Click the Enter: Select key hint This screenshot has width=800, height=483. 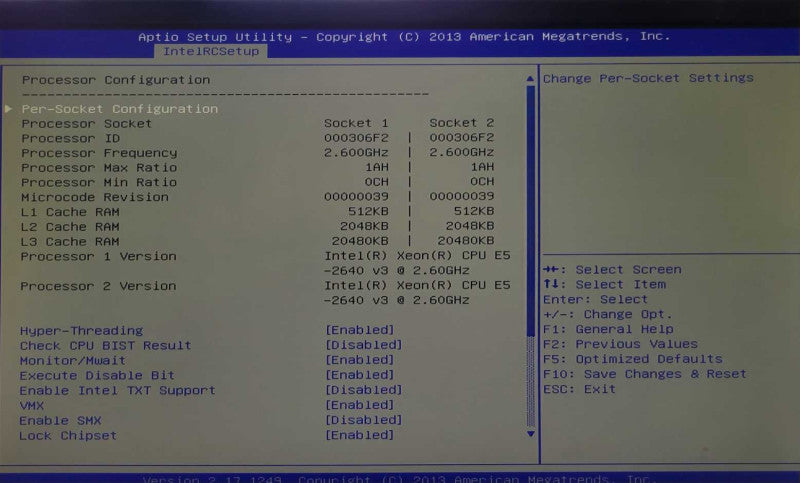pos(595,299)
